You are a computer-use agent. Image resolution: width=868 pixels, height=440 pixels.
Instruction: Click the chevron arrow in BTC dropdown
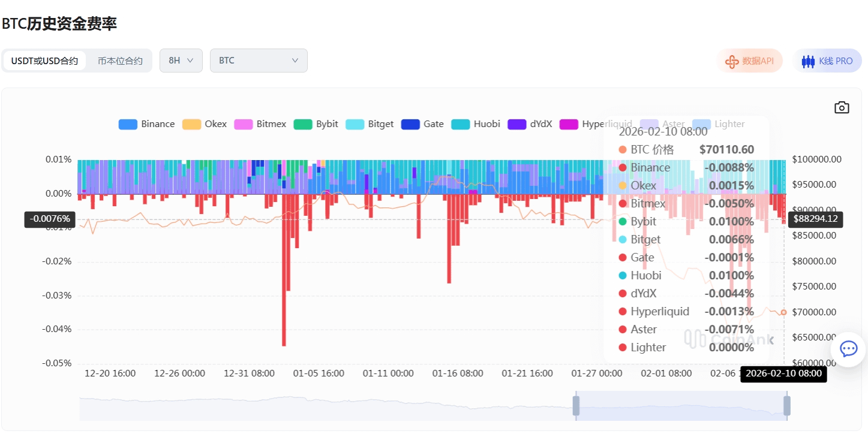(x=295, y=61)
